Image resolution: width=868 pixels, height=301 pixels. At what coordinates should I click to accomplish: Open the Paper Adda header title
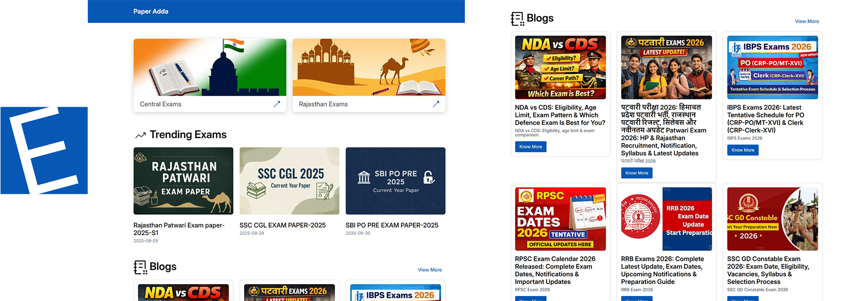(151, 11)
